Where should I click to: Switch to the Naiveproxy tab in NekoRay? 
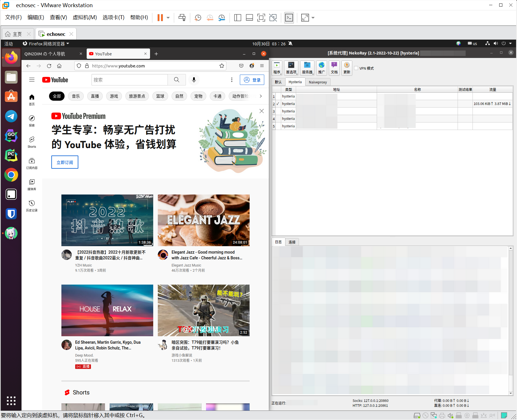click(318, 82)
